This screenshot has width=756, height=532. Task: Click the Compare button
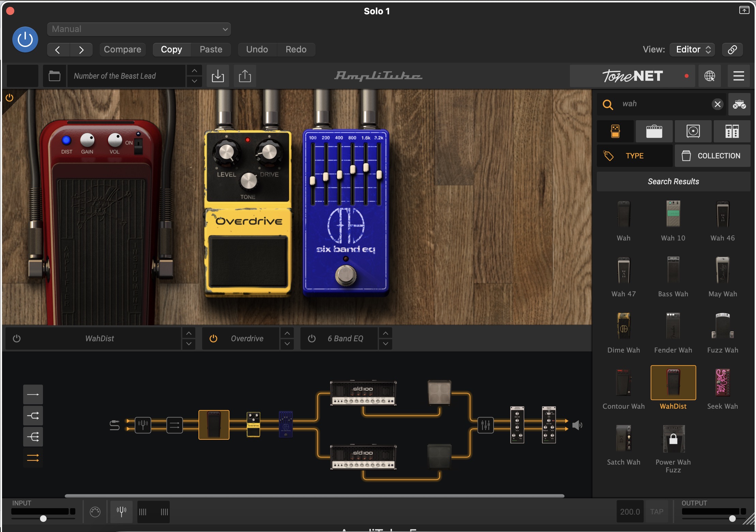tap(122, 50)
